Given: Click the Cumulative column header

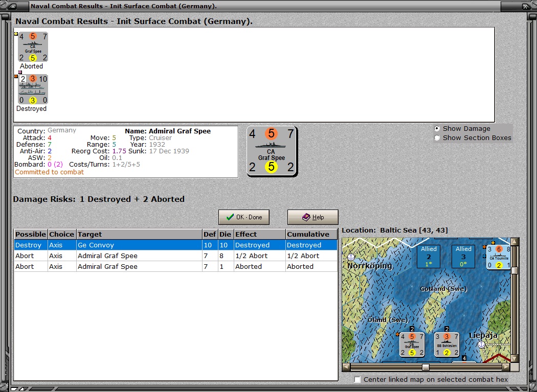Looking at the screenshot, I should [311, 235].
